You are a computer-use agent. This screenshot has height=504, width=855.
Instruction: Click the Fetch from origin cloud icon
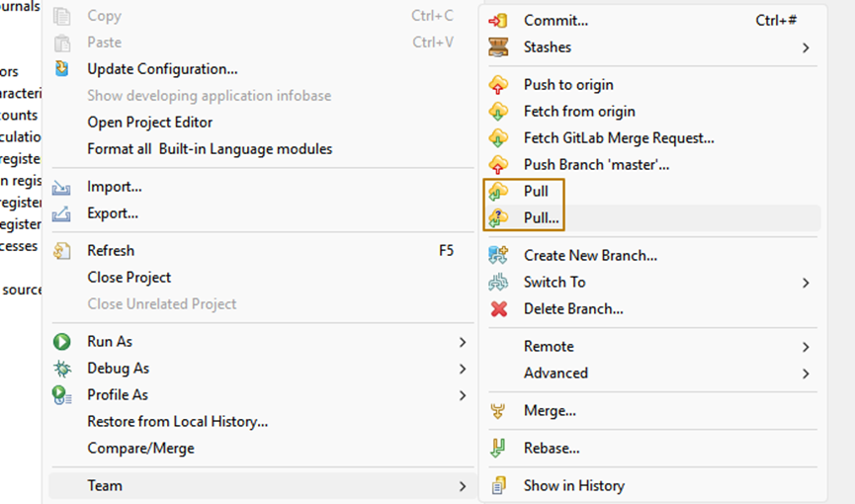tap(499, 112)
